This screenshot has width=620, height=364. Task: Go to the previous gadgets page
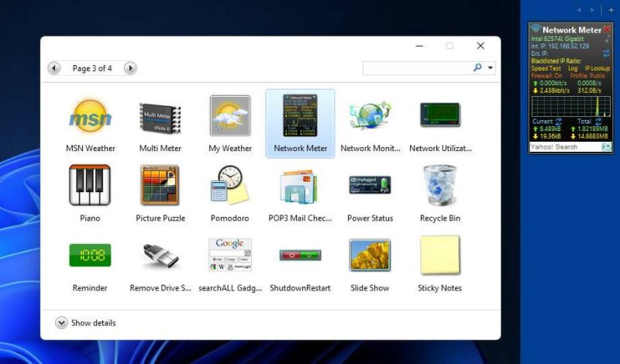pyautogui.click(x=54, y=68)
